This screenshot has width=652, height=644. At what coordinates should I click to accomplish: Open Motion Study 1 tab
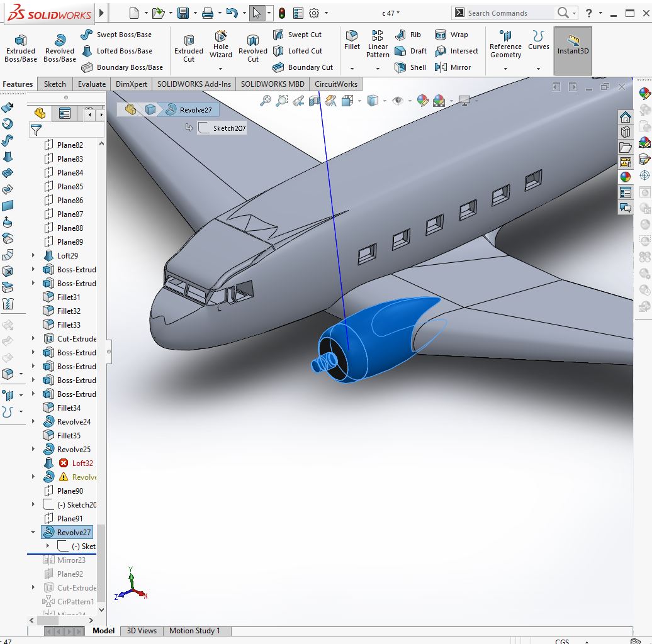[194, 631]
